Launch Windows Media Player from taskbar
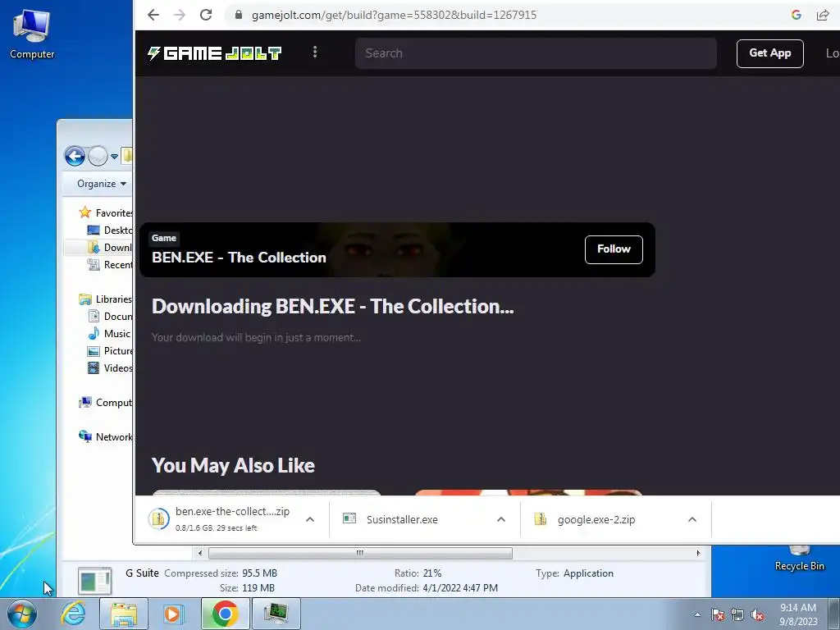The width and height of the screenshot is (840, 630). tap(172, 614)
